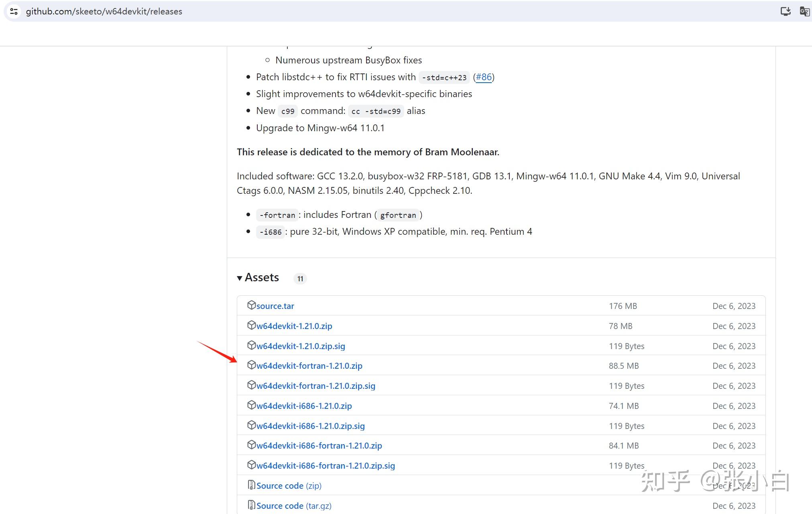Click the 176 MB size of source.tar
This screenshot has width=812, height=514.
click(x=623, y=306)
